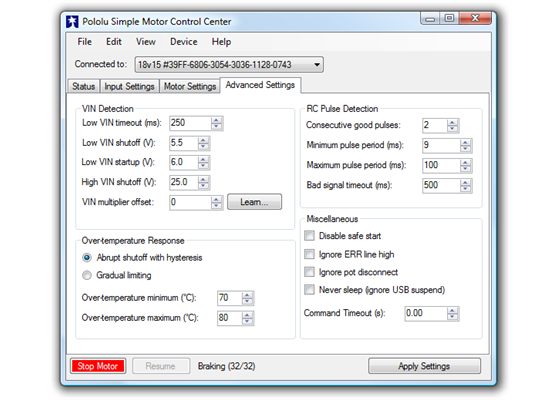Click the Minimum pulse period field
This screenshot has width=560, height=400.
[x=441, y=145]
